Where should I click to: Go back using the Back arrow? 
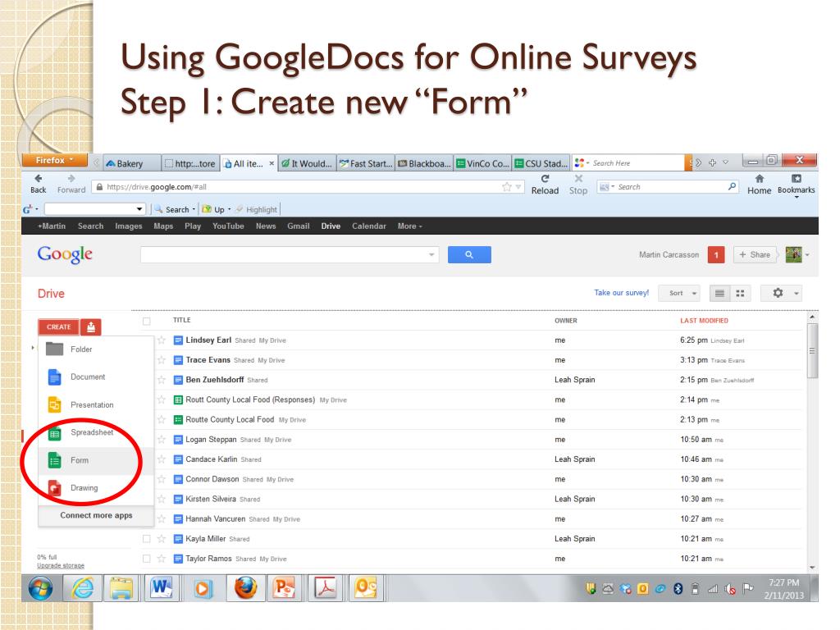[38, 179]
